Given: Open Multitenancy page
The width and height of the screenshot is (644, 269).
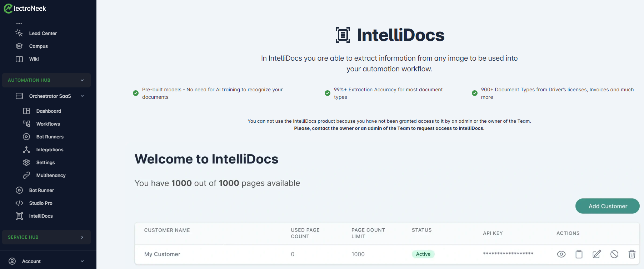Looking at the screenshot, I should pyautogui.click(x=51, y=175).
